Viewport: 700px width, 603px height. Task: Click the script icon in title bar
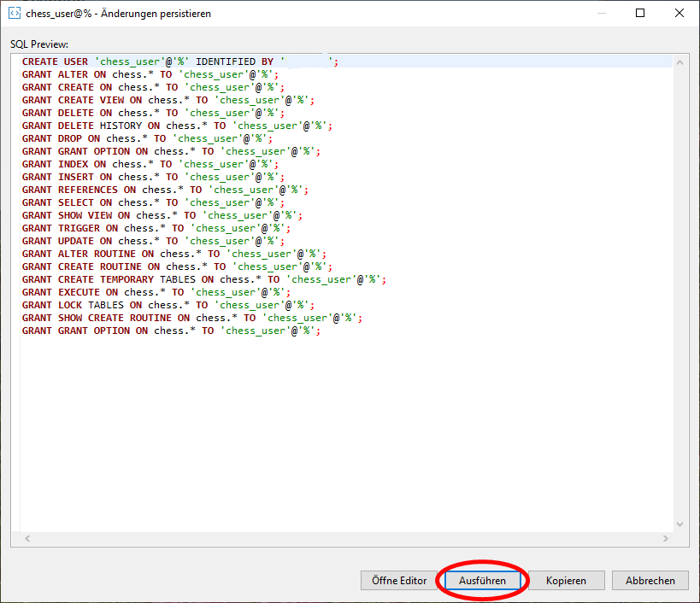click(14, 14)
